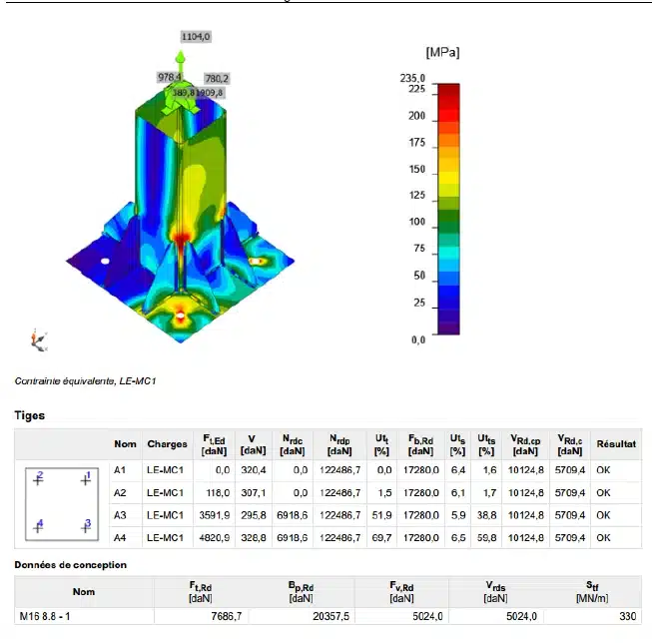This screenshot has width=652, height=644.
Task: Select anchor 4 marker in bolt layout diagram
Action: (38, 526)
